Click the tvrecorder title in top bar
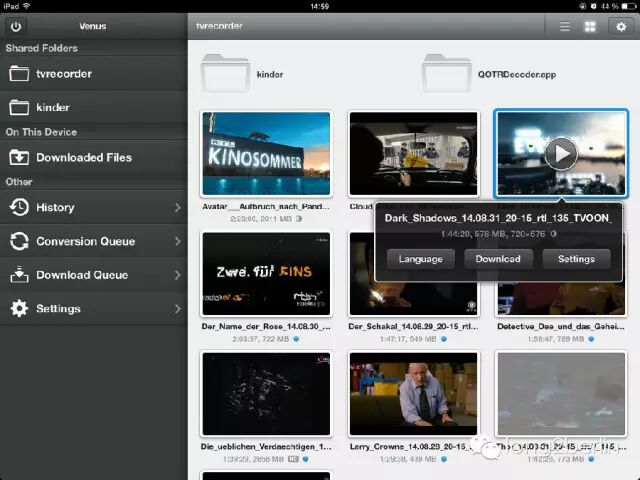The image size is (640, 480). (x=219, y=27)
